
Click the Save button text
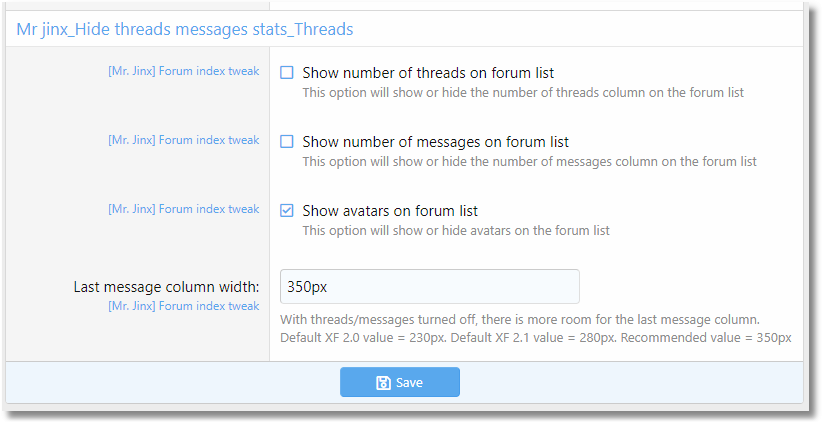pyautogui.click(x=409, y=382)
